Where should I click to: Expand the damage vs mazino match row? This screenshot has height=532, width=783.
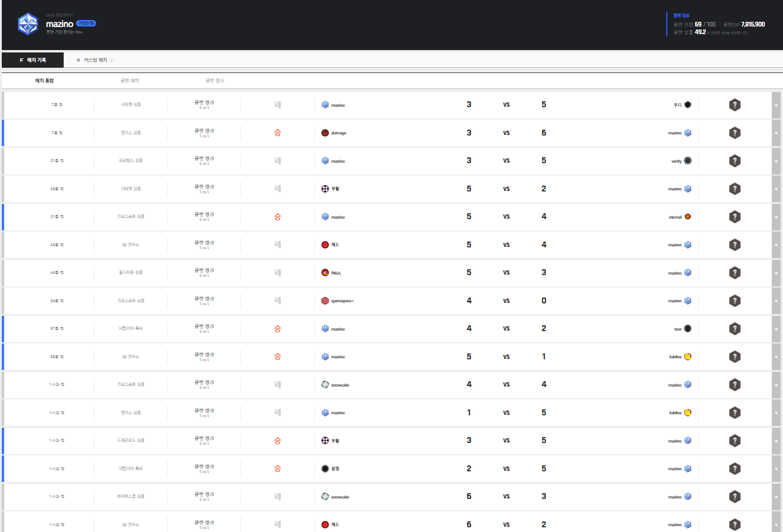pos(776,133)
